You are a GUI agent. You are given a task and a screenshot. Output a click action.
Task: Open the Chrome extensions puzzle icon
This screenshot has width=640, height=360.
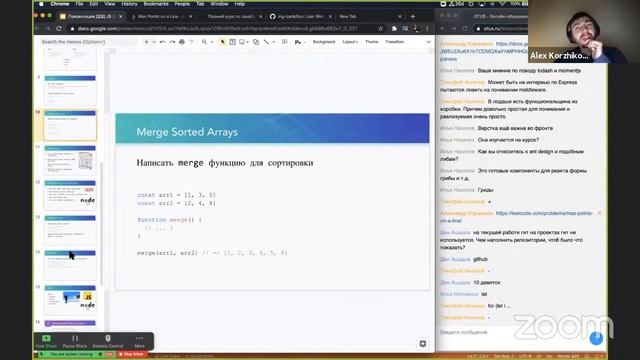pos(394,29)
